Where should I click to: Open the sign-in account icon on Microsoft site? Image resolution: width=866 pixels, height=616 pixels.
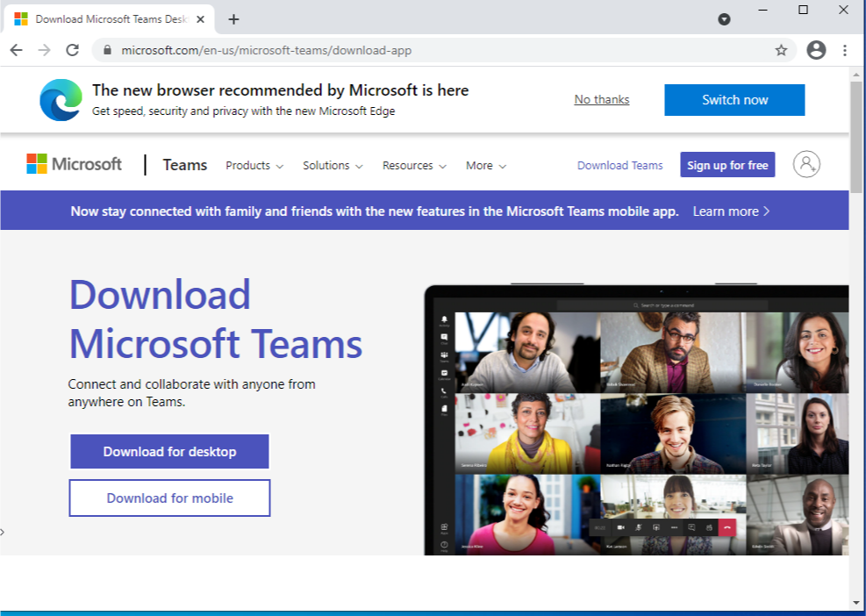coord(806,164)
